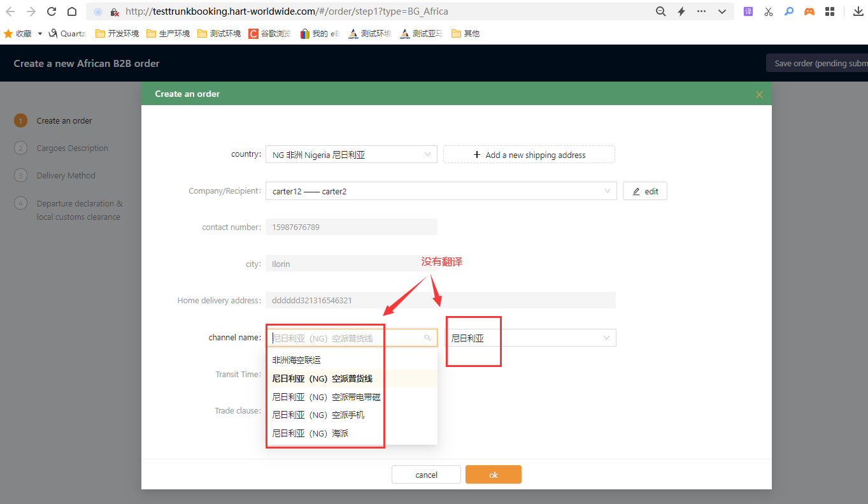Close the Create an order dialog
The height and width of the screenshot is (504, 868).
pos(759,94)
